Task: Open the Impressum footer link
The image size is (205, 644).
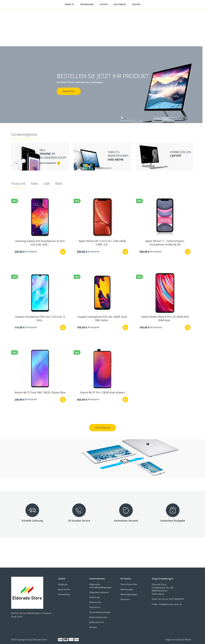Action: 95,607
